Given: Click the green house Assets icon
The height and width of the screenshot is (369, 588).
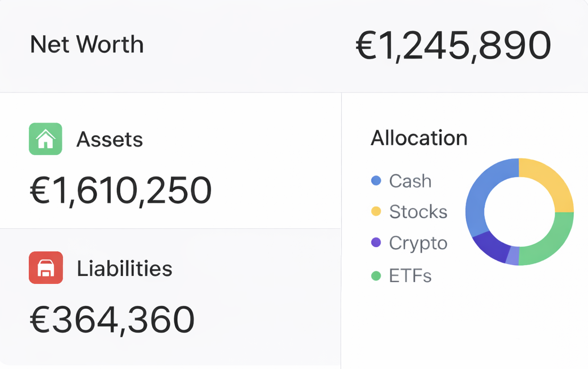Looking at the screenshot, I should click(45, 139).
